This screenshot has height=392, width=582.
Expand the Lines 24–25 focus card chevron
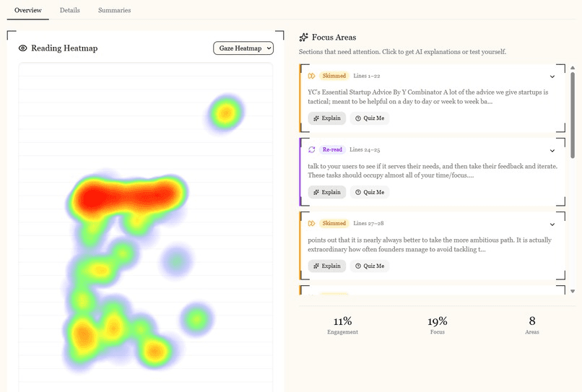pos(552,150)
